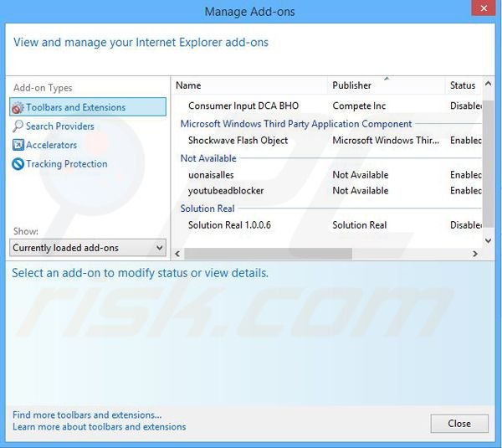Viewport: 502px width, 448px height.
Task: Click the horizontal scrollbar right arrow
Action: [475, 254]
